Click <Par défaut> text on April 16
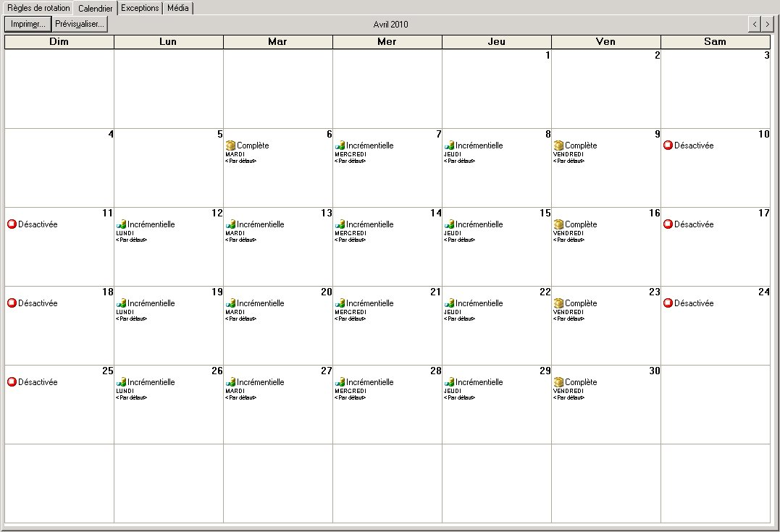This screenshot has width=780, height=532. [x=569, y=240]
